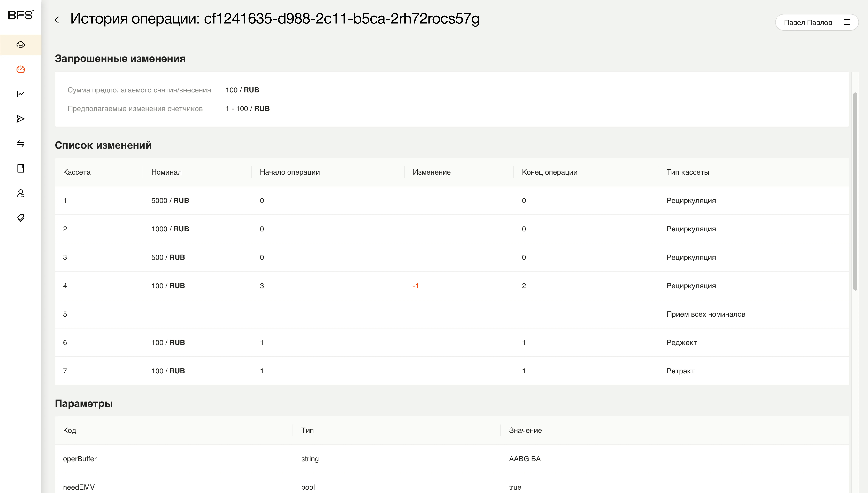The height and width of the screenshot is (493, 868).
Task: Open the hamburger menu next to Павел Павлов
Action: tap(847, 22)
